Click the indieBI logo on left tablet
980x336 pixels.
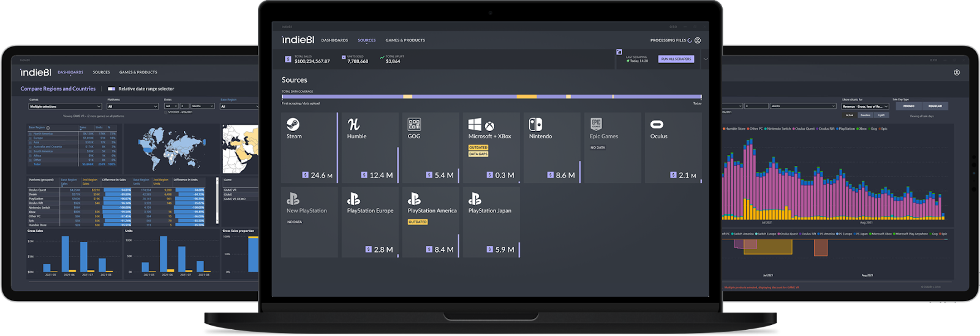tap(36, 72)
